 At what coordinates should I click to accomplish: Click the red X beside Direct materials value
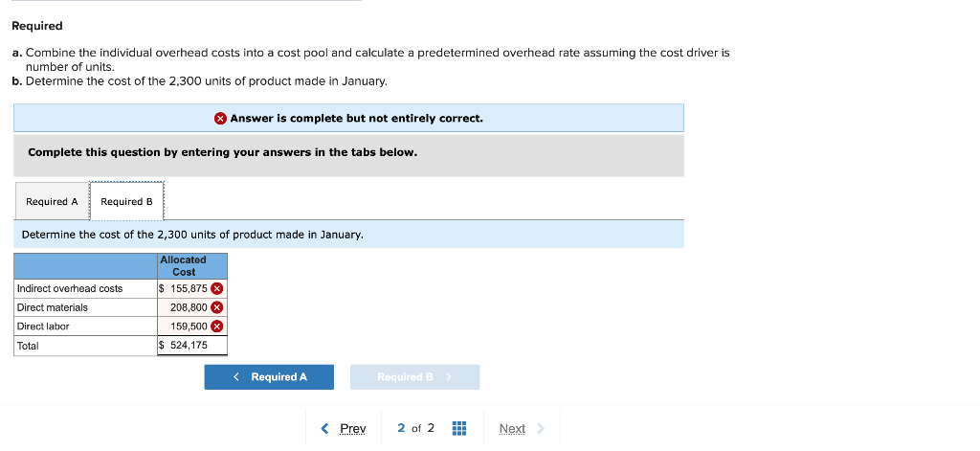click(217, 307)
